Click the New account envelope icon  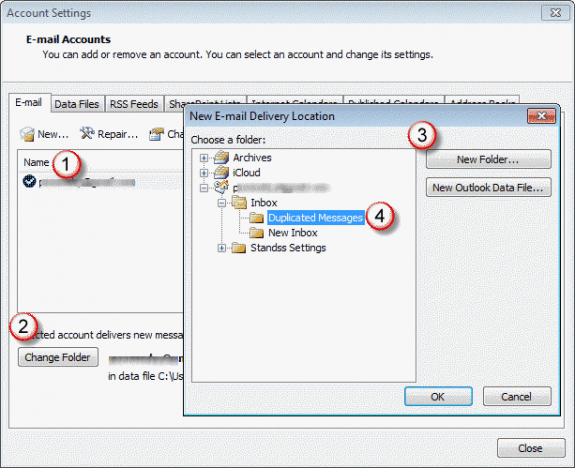point(27,134)
